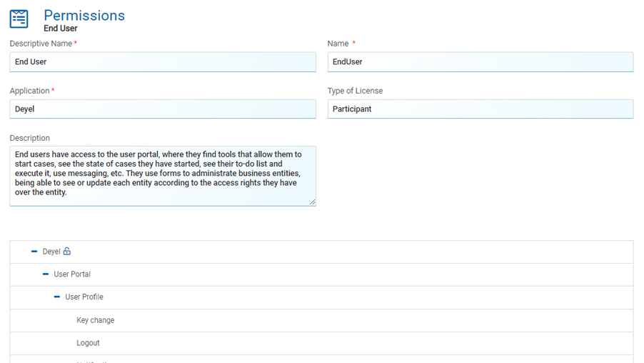Collapse the Deyel tree node
The image size is (644, 363).
pyautogui.click(x=34, y=252)
